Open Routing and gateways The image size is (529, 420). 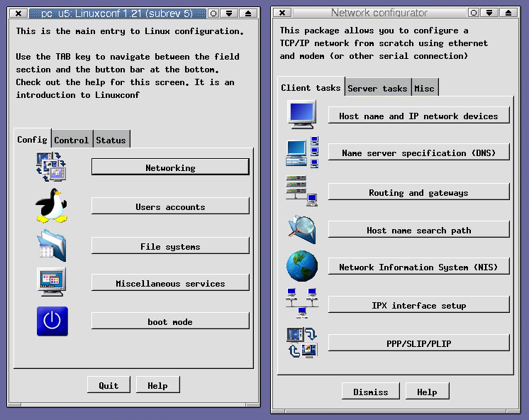click(418, 192)
